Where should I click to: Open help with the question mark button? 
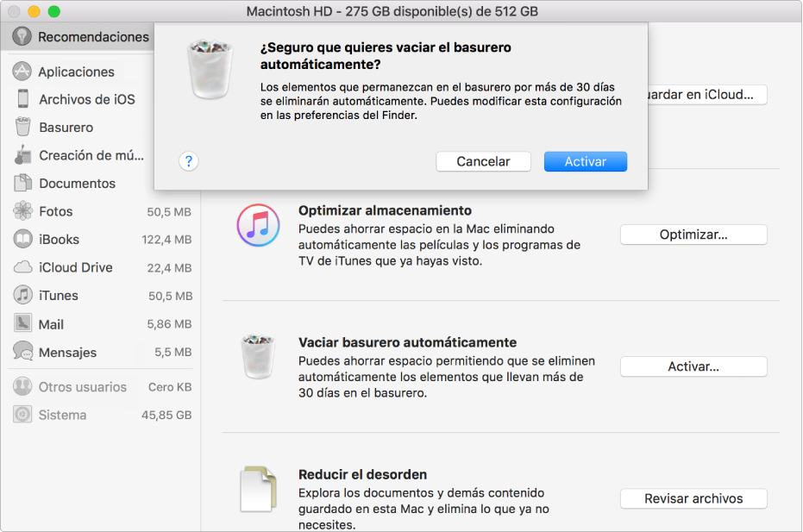pos(188,162)
